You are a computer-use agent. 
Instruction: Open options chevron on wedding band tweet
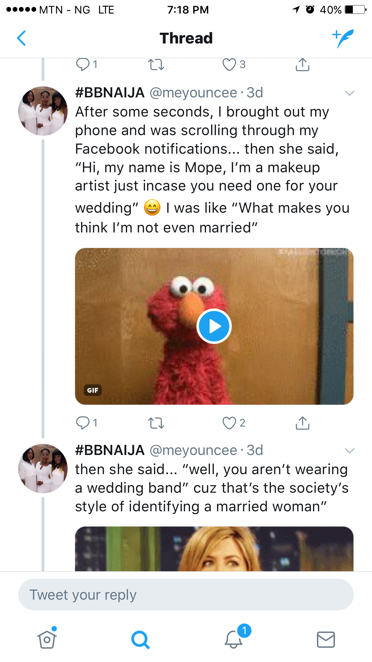coord(350,450)
